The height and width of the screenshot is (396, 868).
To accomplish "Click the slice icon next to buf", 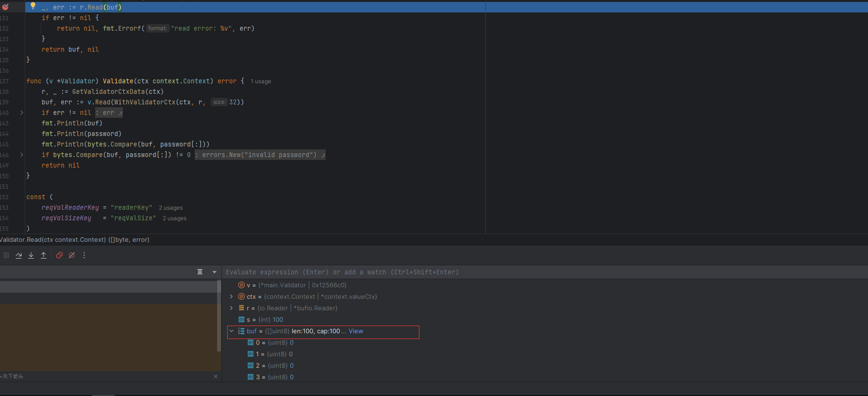I will 242,331.
